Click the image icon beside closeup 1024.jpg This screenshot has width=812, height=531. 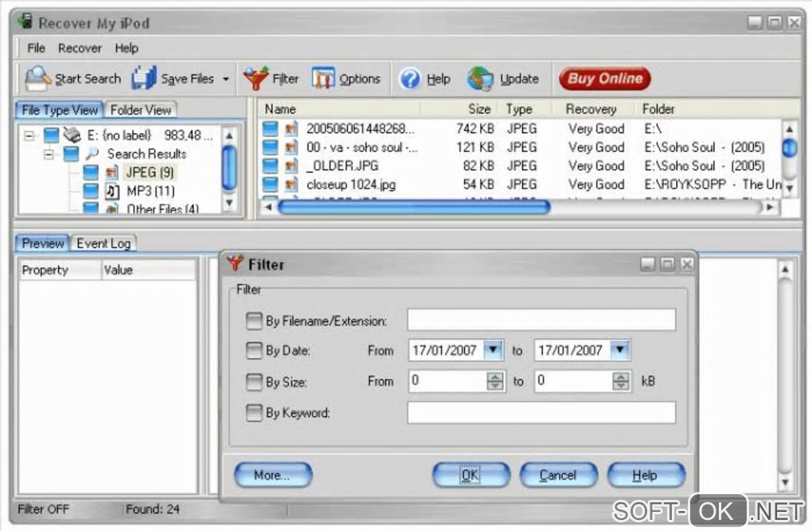tap(291, 185)
